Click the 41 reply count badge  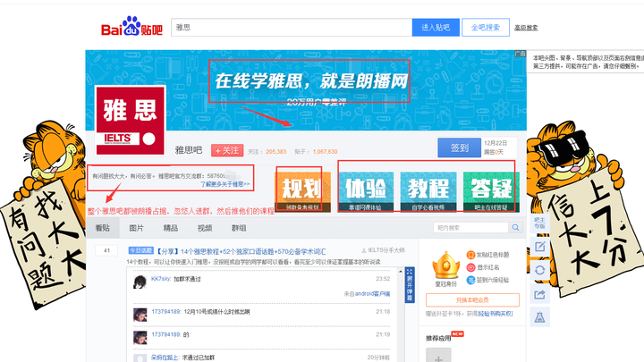106,250
